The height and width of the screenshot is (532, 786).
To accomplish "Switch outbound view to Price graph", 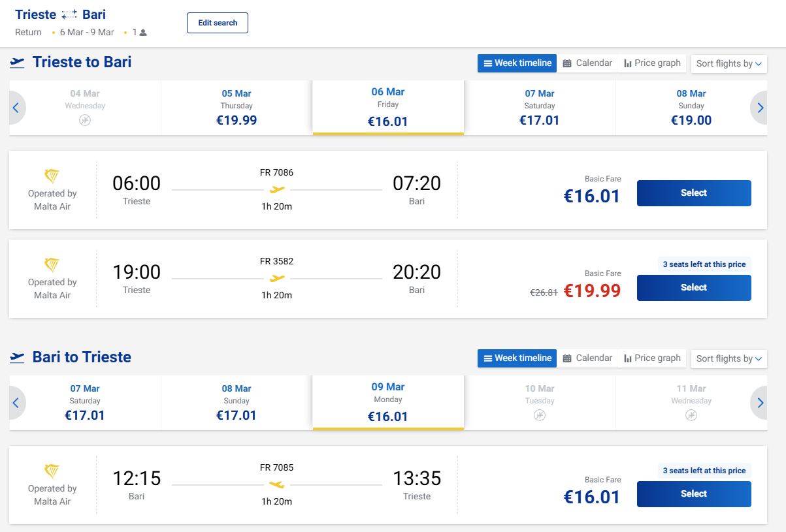I will point(652,63).
